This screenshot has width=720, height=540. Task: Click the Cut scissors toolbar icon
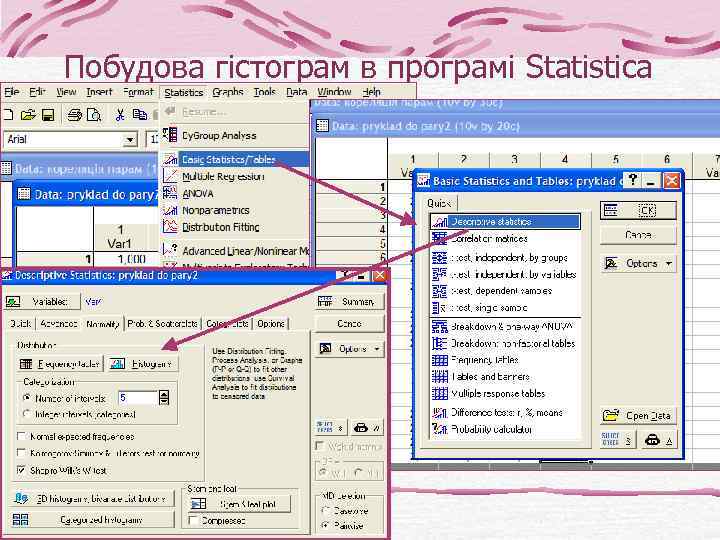120,114
